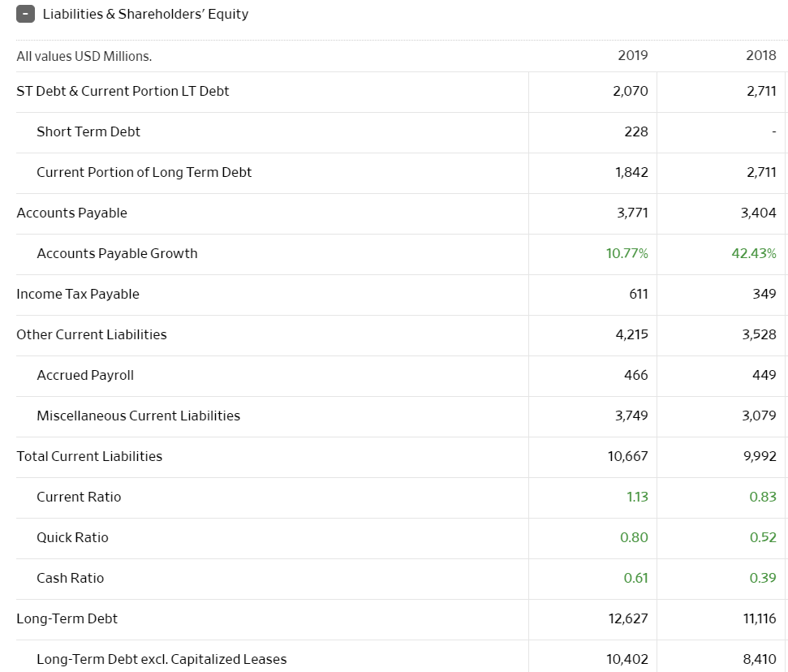788x672 pixels.
Task: Click the Accounts Payable Growth percentage for 2019
Action: tap(627, 253)
